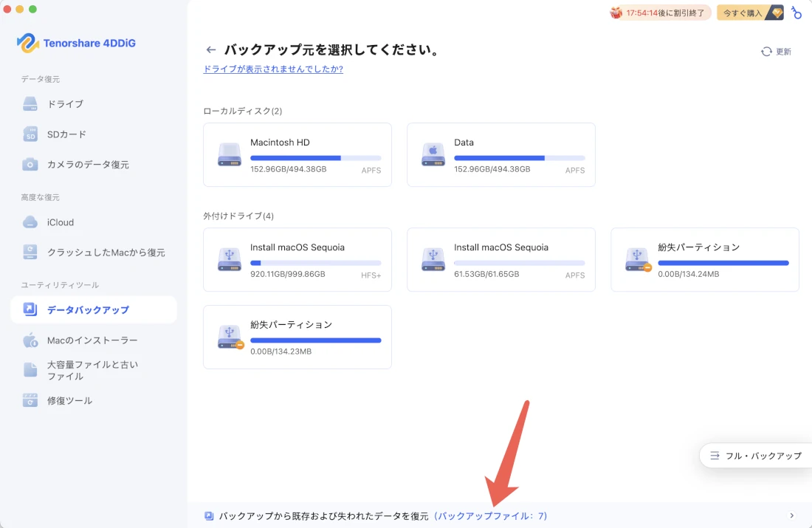The image size is (812, 528).
Task: Open the バックアップファイル: 7 link
Action: [x=491, y=516]
